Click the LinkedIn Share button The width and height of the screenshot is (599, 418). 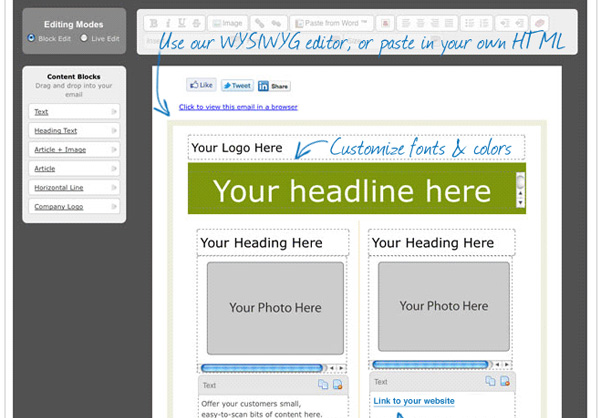[x=274, y=86]
